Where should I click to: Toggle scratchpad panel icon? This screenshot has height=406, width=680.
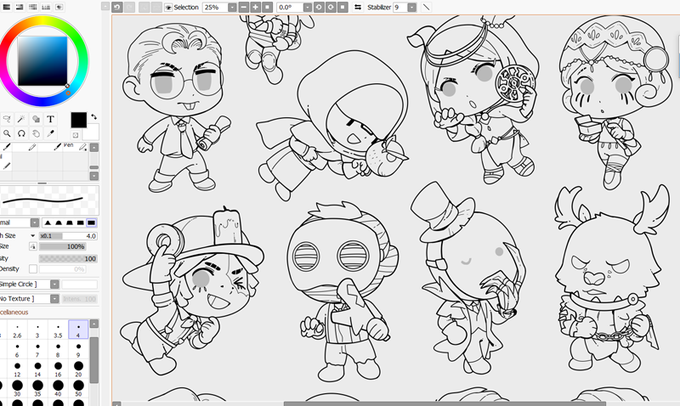point(59,7)
